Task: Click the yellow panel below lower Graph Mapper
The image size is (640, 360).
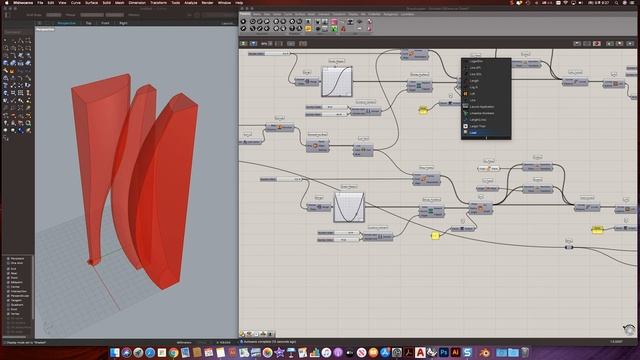Action: (435, 236)
